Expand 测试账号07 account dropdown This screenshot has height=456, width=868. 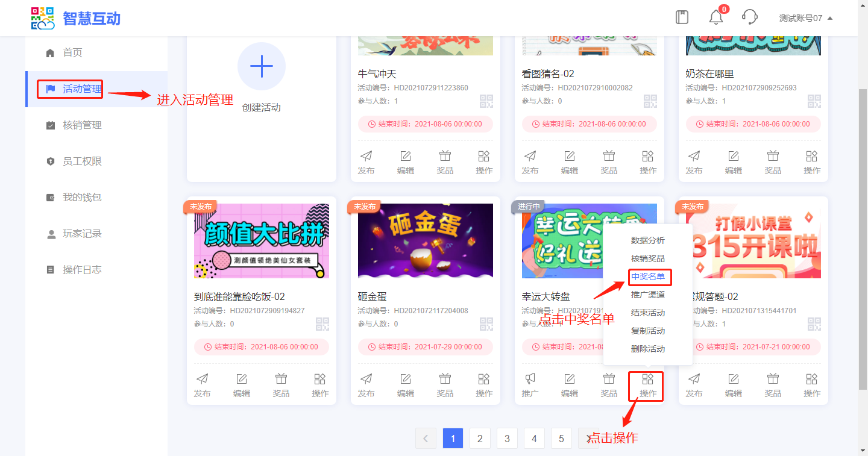tap(805, 18)
